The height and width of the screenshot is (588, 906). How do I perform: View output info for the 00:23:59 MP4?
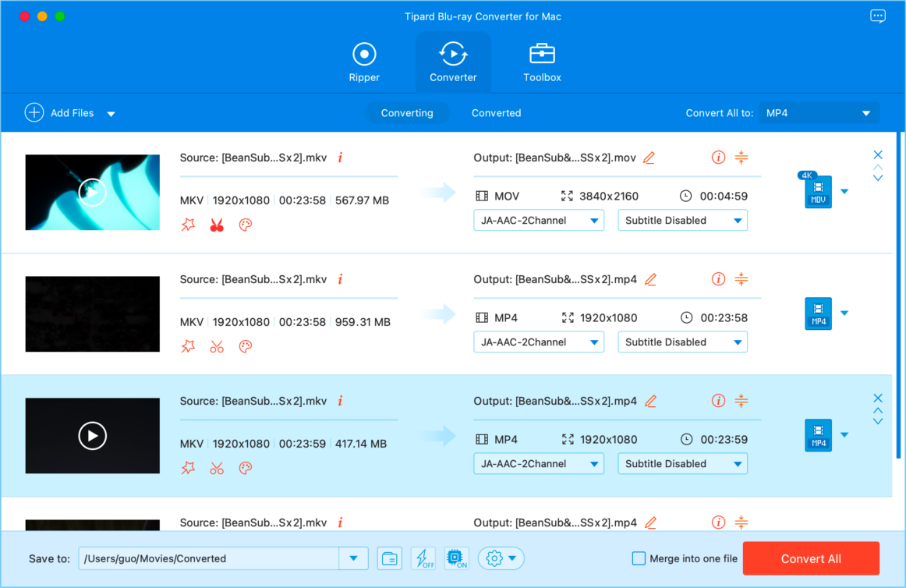pos(718,401)
